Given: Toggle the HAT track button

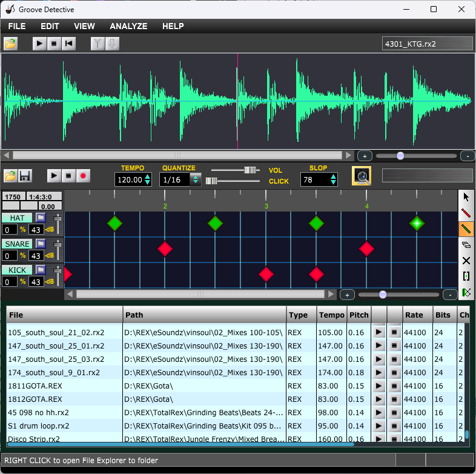Looking at the screenshot, I should click(x=18, y=217).
